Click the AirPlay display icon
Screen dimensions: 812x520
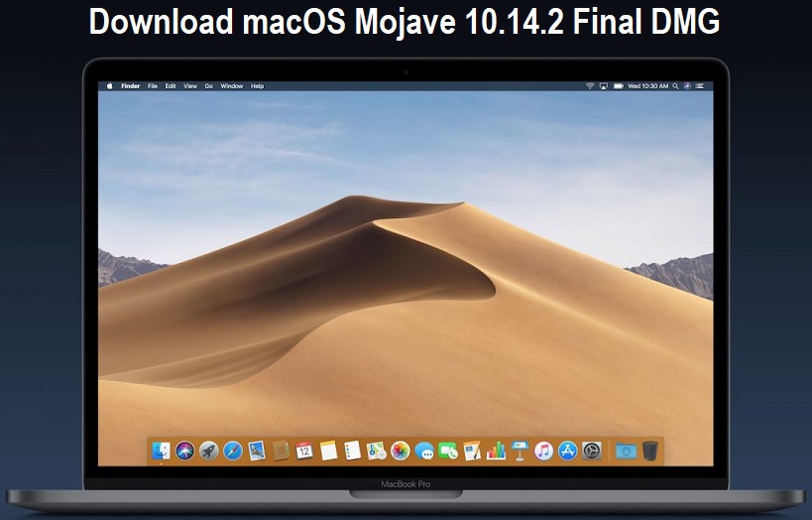point(604,86)
